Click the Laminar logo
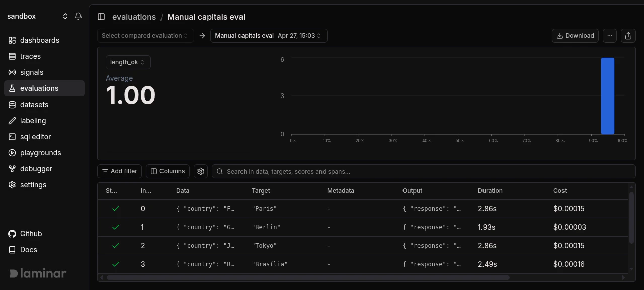Viewport: 644px width, 290px height. 38,273
